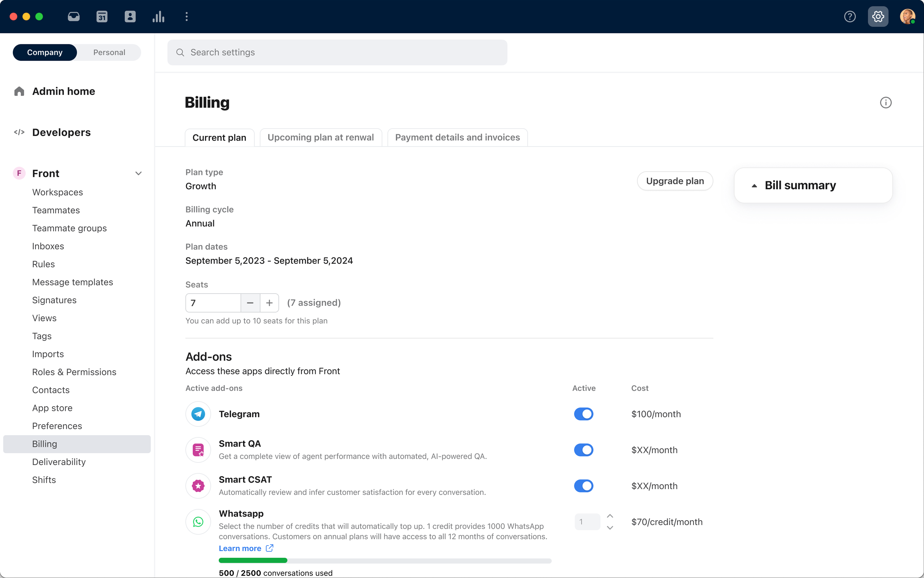The height and width of the screenshot is (578, 924).
Task: Open Views in the sidebar
Action: click(x=44, y=318)
